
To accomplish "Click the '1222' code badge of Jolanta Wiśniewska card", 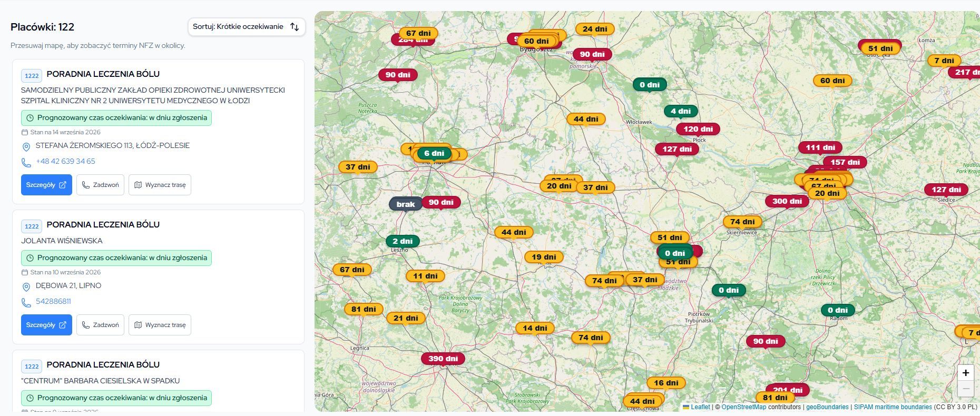I will [x=32, y=226].
